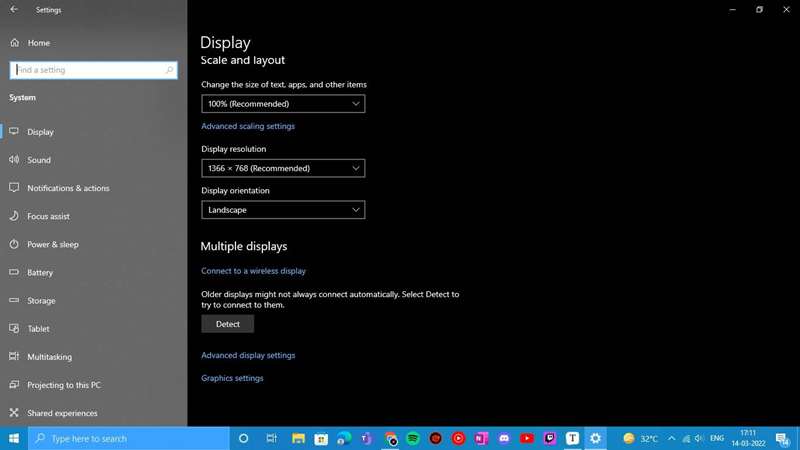Open the notification center icon

[782, 438]
